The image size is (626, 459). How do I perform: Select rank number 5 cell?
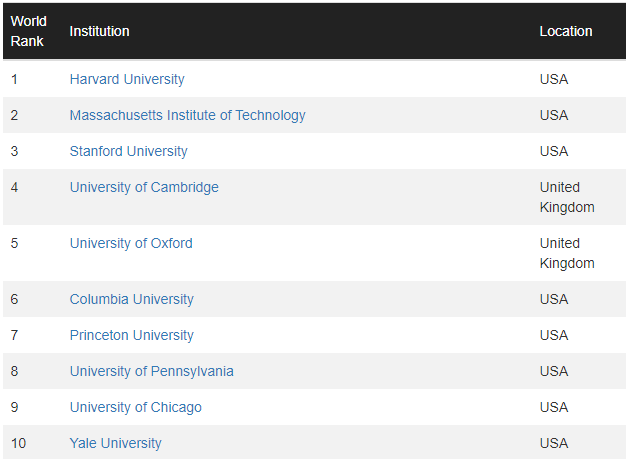tap(14, 243)
